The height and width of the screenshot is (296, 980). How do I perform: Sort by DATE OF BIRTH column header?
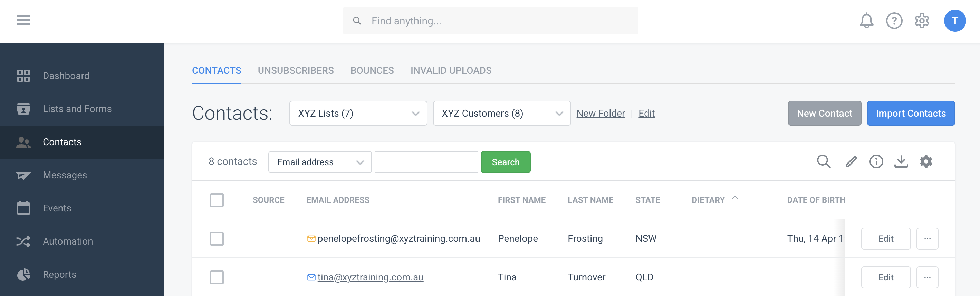[816, 200]
